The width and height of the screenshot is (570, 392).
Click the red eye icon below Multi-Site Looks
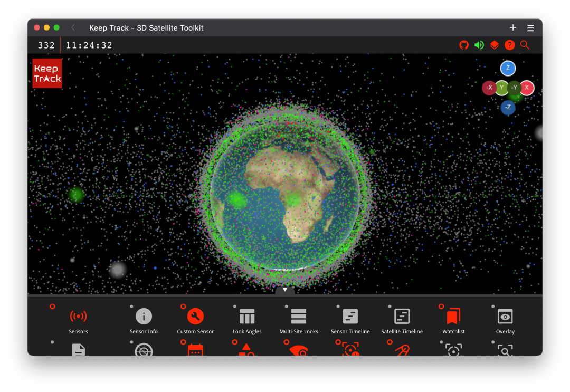click(298, 350)
